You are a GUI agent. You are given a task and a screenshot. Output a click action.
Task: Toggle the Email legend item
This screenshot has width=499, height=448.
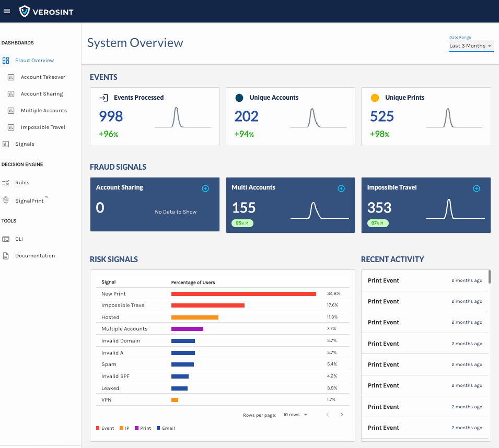point(165,428)
